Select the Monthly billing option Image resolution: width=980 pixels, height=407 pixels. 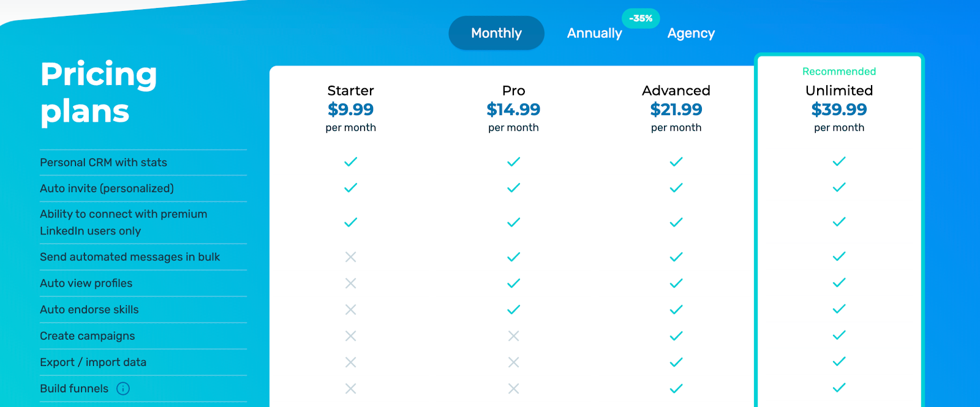coord(496,32)
